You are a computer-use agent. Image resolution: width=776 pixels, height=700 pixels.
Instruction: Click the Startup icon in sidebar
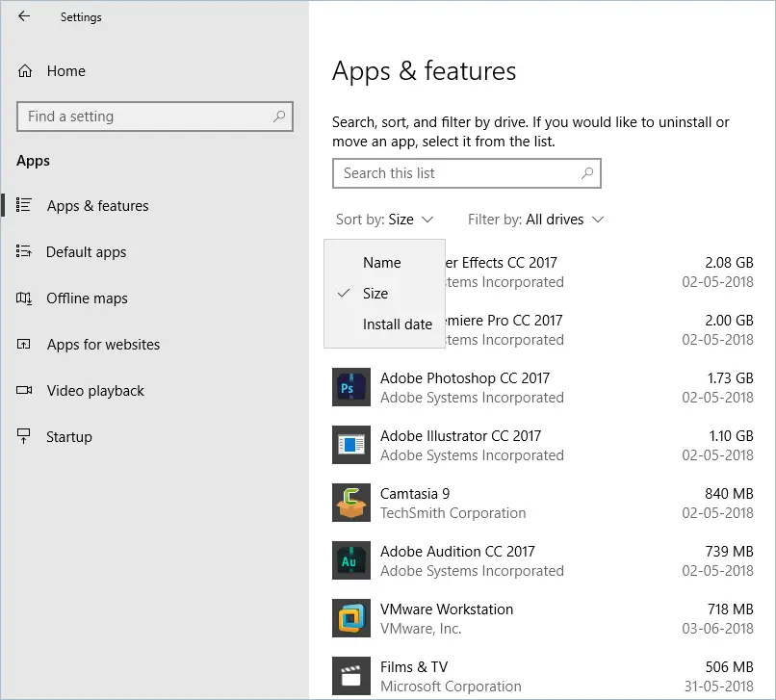[x=23, y=436]
